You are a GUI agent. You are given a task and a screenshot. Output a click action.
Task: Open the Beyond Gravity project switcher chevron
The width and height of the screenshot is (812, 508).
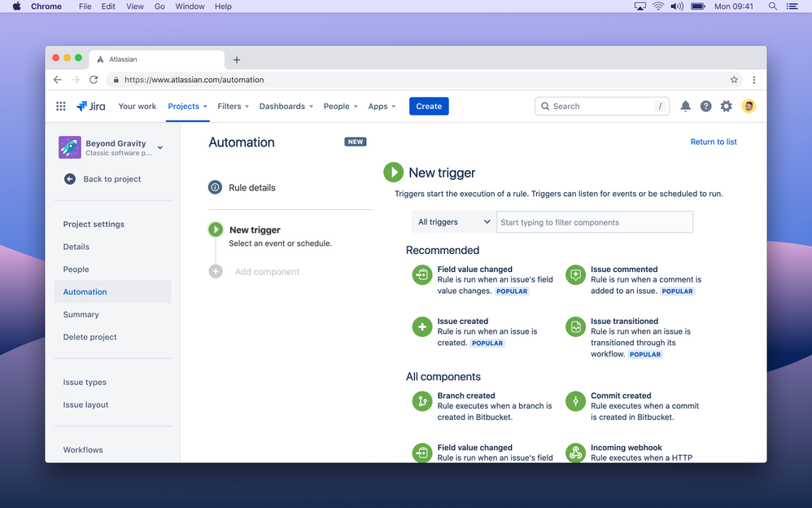tap(159, 148)
